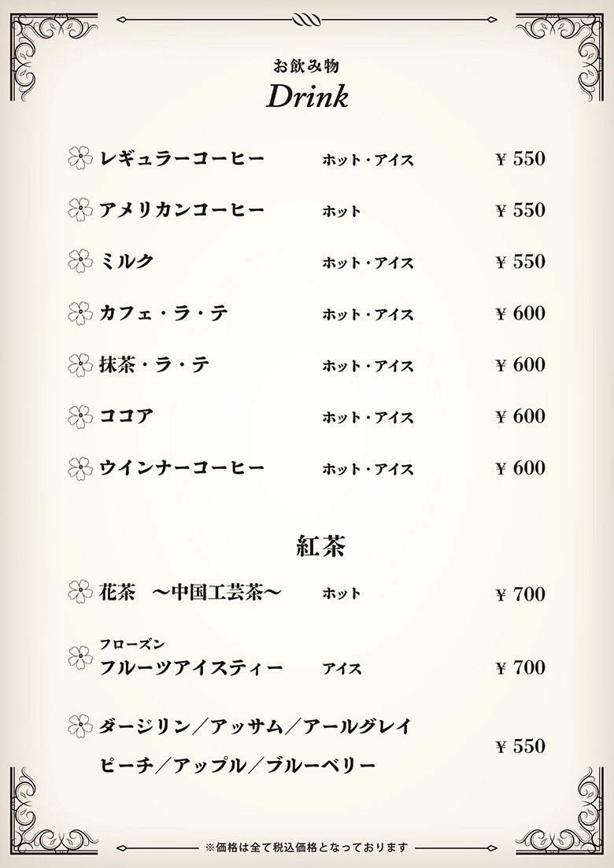
Task: Click the flower icon beside アメリカンコーヒー
Action: (x=80, y=210)
